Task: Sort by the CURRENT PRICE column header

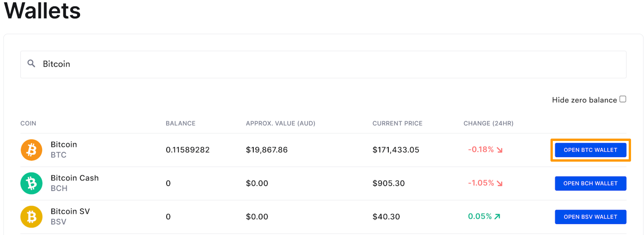Action: 397,123
